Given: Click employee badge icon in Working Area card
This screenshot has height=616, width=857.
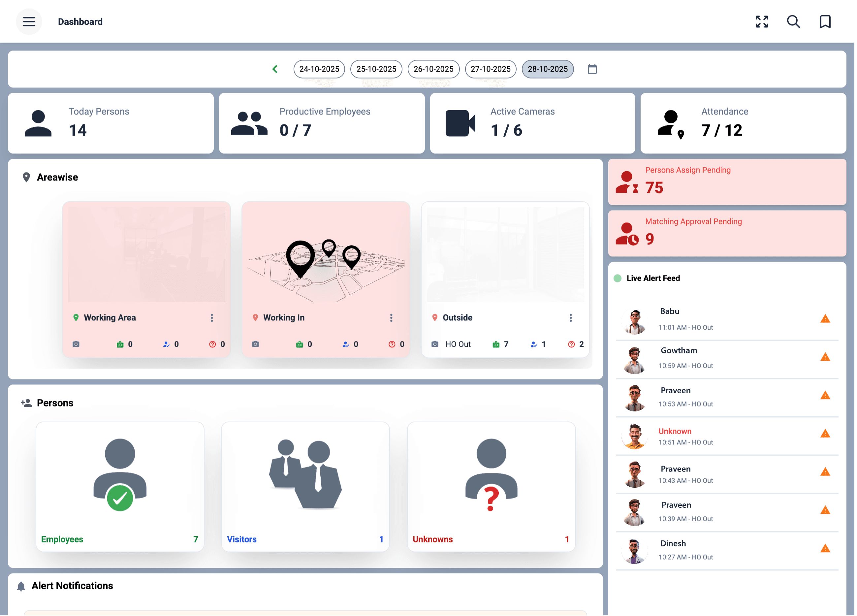Looking at the screenshot, I should pos(120,345).
